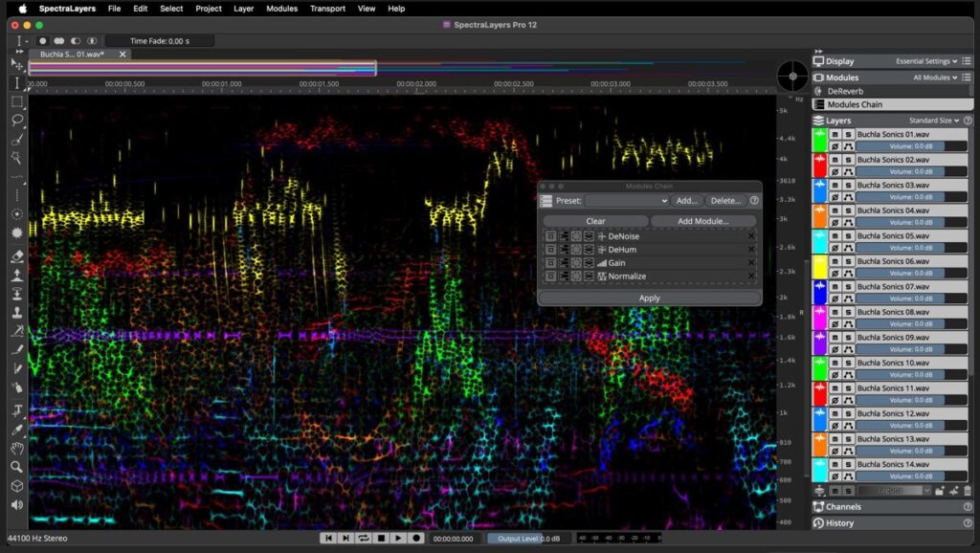This screenshot has width=980, height=553.
Task: Select the magic wand tool
Action: (x=17, y=158)
